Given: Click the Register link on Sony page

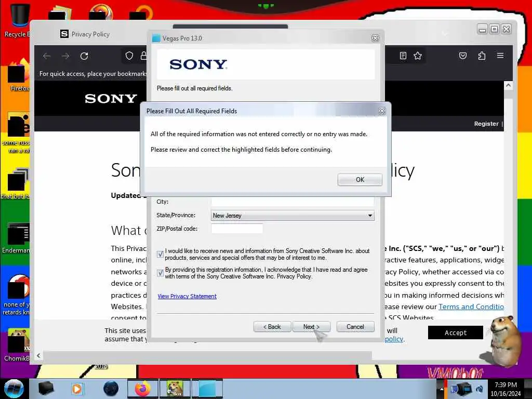Looking at the screenshot, I should [486, 124].
